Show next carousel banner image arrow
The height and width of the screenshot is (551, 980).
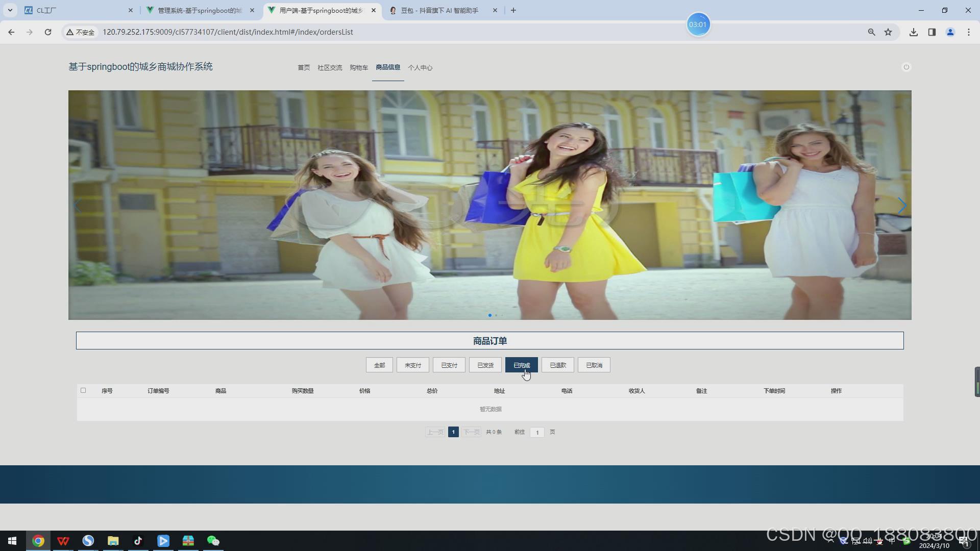[902, 206]
